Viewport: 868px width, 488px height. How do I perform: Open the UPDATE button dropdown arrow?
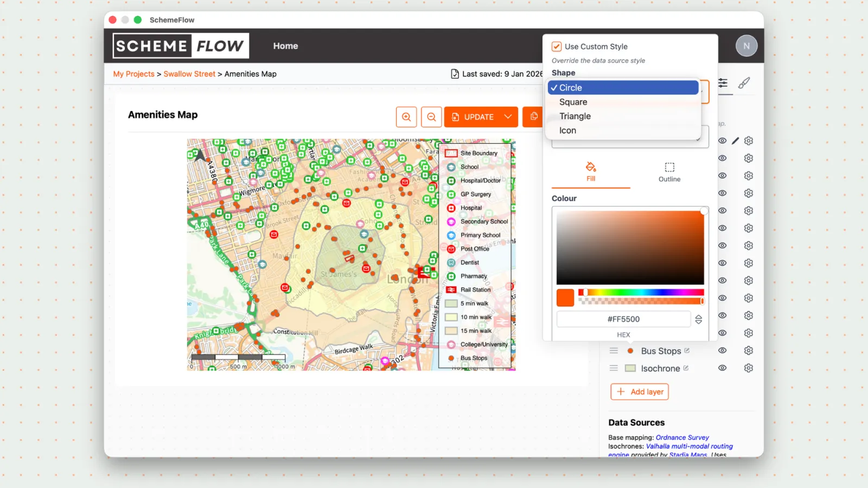point(508,117)
